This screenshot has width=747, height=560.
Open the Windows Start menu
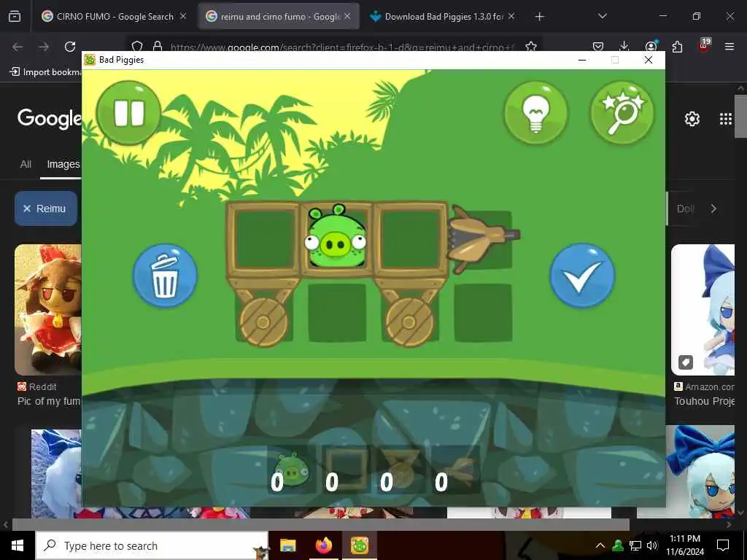click(18, 545)
